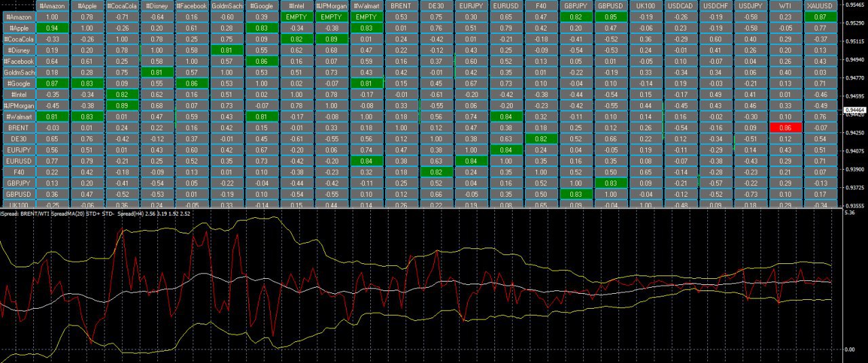Select the #Google column header

pyautogui.click(x=262, y=5)
